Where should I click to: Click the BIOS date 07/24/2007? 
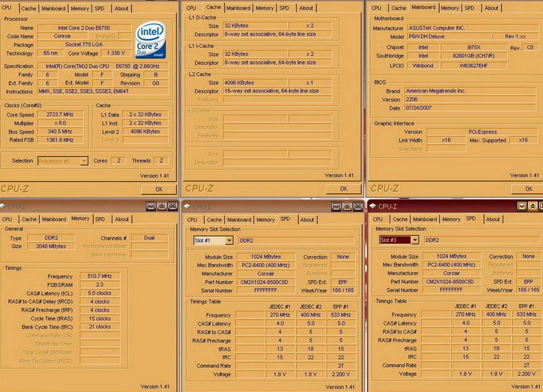470,108
